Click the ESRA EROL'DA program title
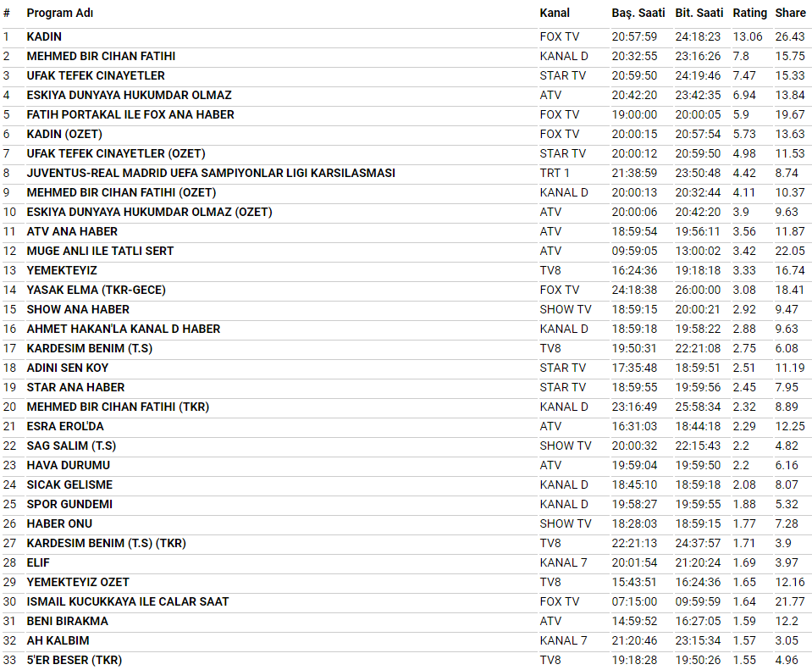Viewport: 812px width, 670px height. click(65, 426)
